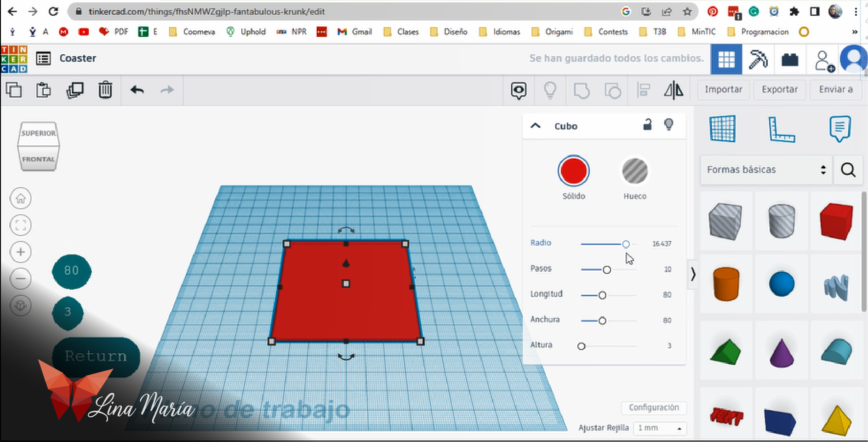The image size is (868, 442).
Task: Open the Formas básicas shape category dropdown
Action: (x=766, y=170)
